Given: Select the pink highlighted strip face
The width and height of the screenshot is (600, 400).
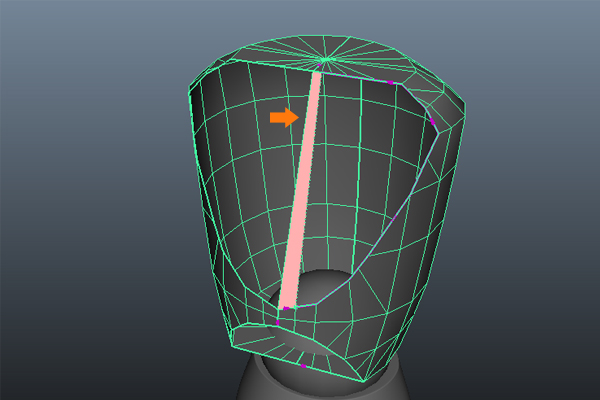Looking at the screenshot, I should tap(300, 190).
